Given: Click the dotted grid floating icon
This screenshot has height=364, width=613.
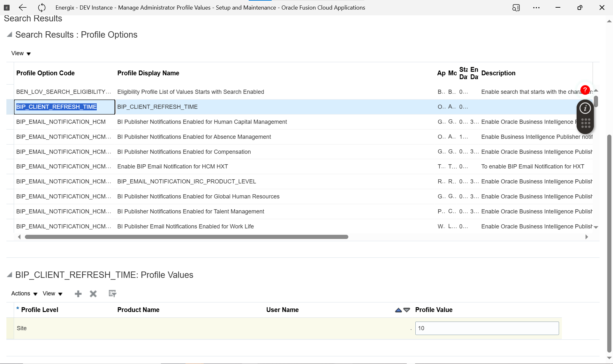Looking at the screenshot, I should coord(586,123).
